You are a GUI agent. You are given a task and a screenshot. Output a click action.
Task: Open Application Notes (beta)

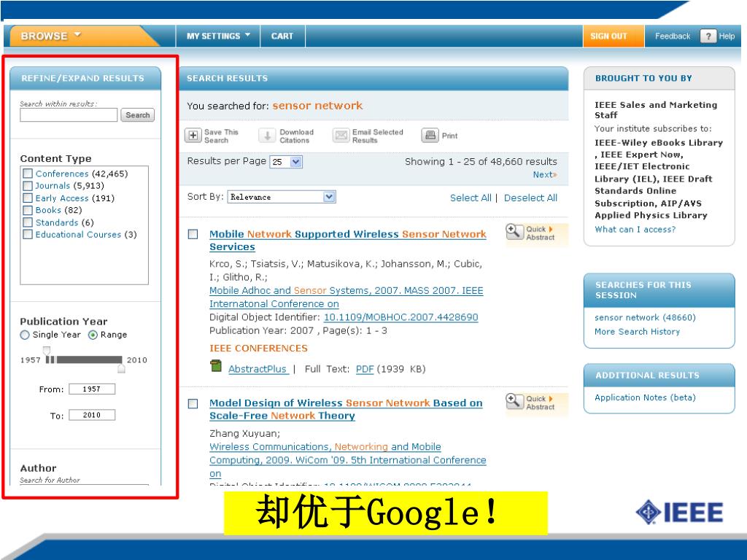coord(645,397)
